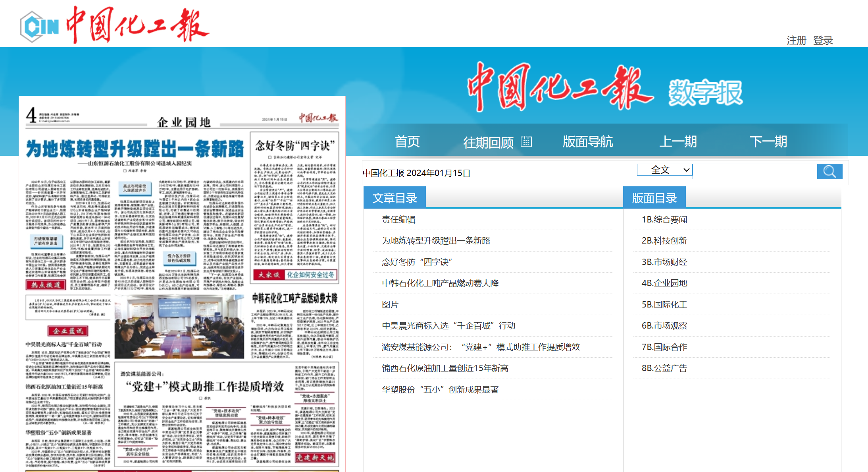The image size is (868, 472).
Task: Click the 注册 register link
Action: 796,40
